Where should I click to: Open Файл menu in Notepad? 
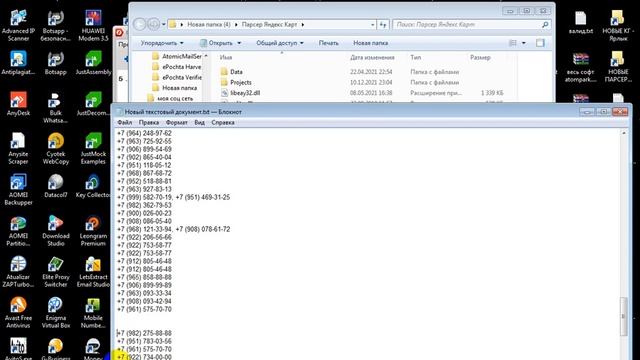tap(124, 122)
